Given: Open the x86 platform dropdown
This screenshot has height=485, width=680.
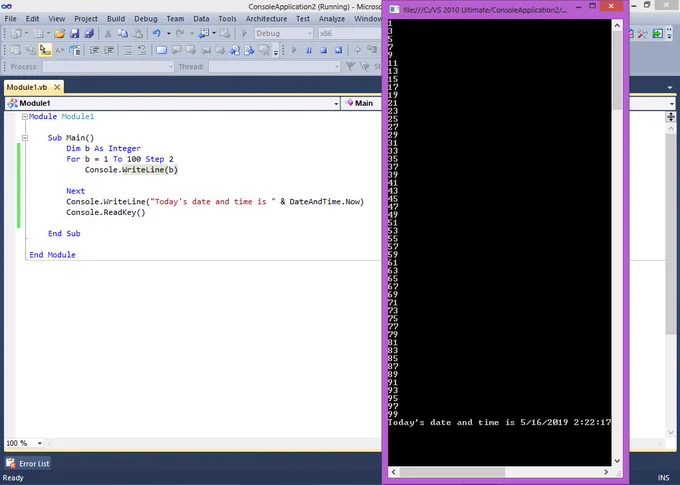Looking at the screenshot, I should click(349, 33).
